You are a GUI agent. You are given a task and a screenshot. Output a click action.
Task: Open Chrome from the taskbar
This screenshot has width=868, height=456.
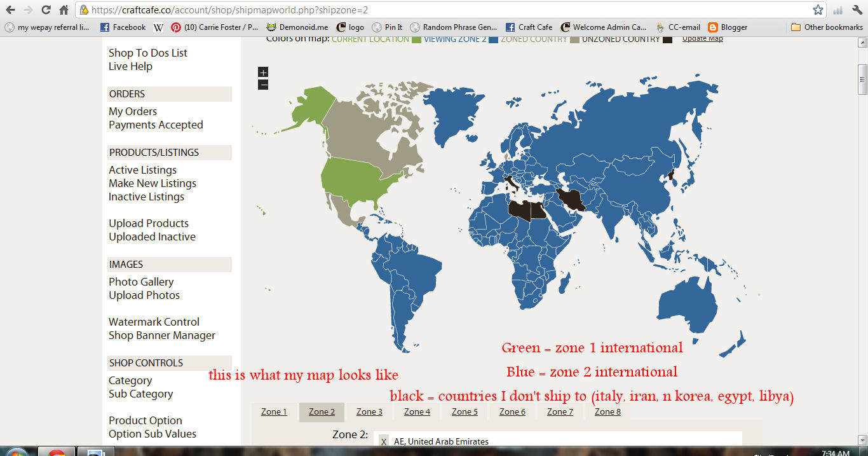point(57,452)
